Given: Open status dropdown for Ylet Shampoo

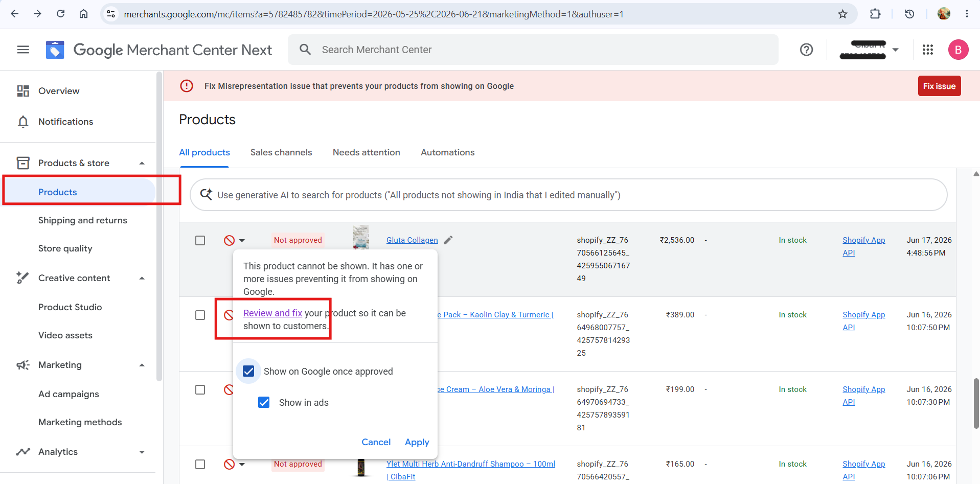Looking at the screenshot, I should point(242,464).
